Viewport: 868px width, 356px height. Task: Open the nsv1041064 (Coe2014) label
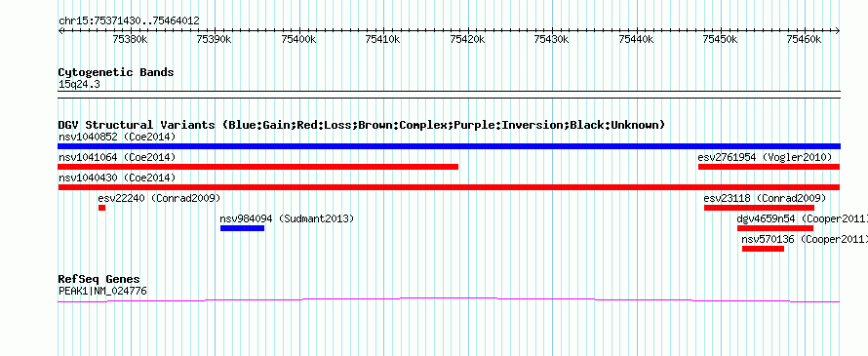[117, 157]
